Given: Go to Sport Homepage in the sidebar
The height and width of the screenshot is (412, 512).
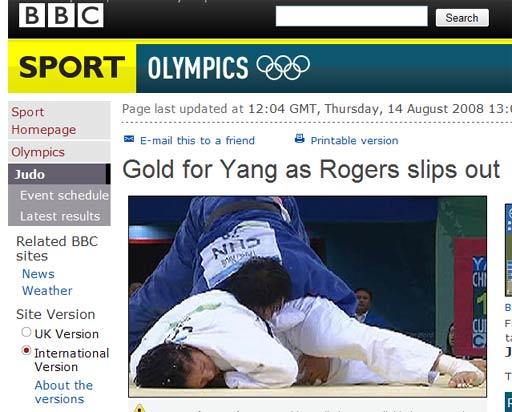Looking at the screenshot, I should [x=44, y=121].
